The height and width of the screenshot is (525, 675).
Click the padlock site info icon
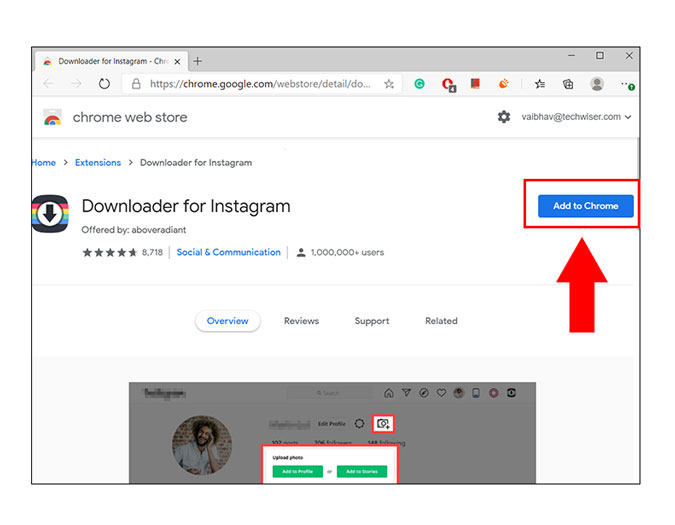tap(136, 83)
